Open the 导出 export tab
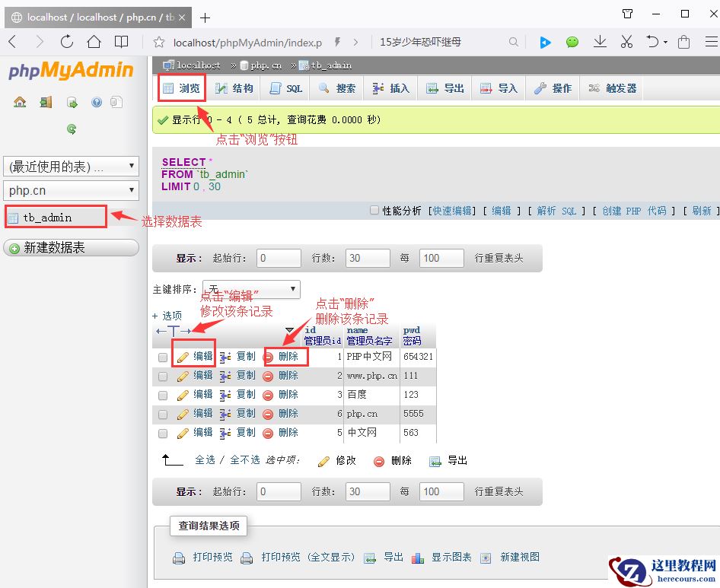This screenshot has height=588, width=720. (x=445, y=88)
